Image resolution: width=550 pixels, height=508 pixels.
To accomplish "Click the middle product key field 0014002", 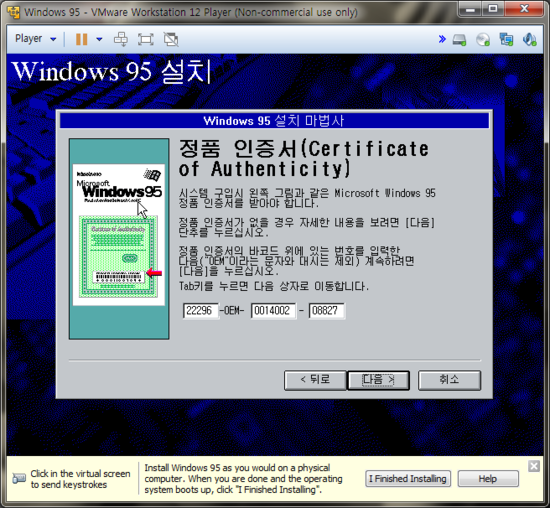I will 273,311.
